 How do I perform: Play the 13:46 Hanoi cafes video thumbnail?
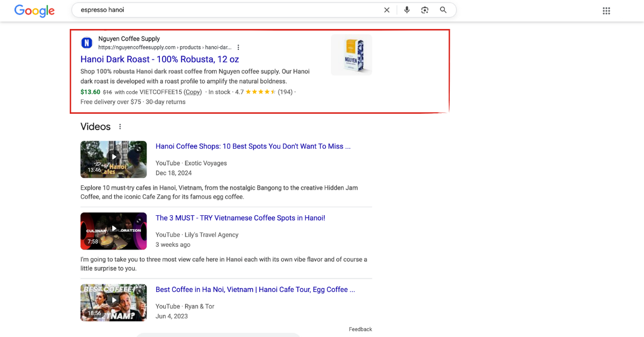pos(114,159)
